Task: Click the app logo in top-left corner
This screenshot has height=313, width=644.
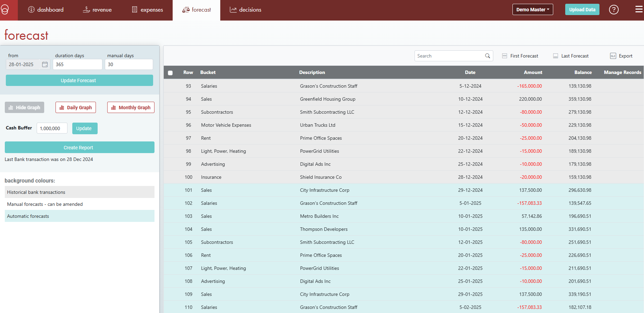Action: [5, 10]
